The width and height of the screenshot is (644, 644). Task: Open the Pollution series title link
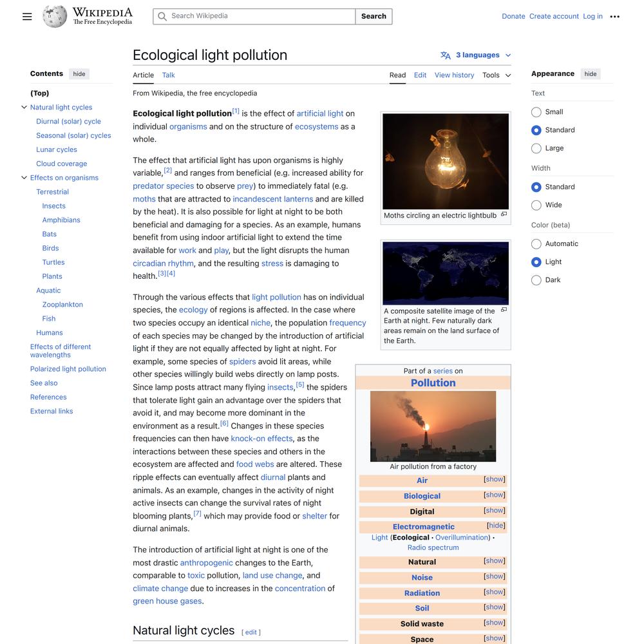click(433, 383)
